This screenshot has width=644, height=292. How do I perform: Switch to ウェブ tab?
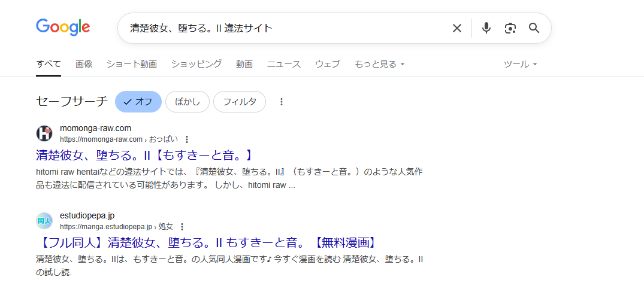pyautogui.click(x=328, y=64)
